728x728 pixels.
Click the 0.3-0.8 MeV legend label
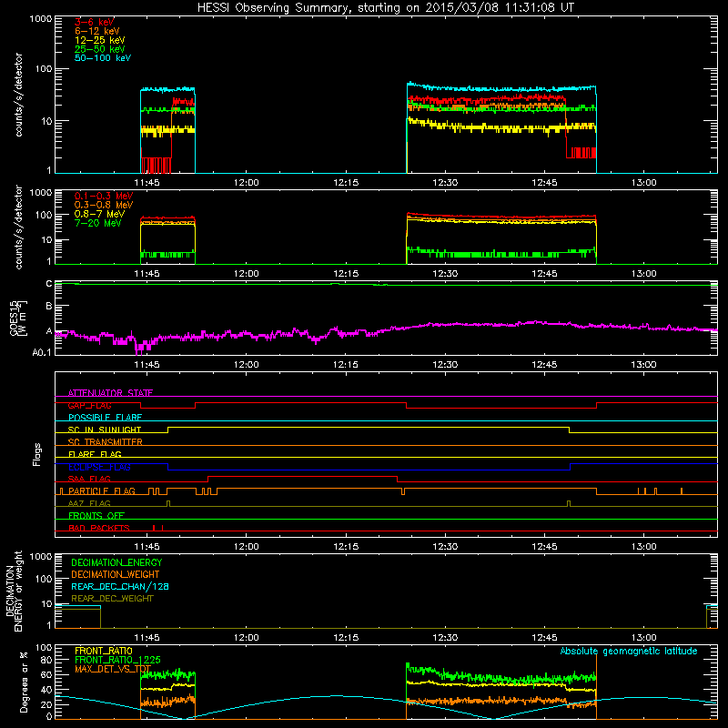[104, 205]
